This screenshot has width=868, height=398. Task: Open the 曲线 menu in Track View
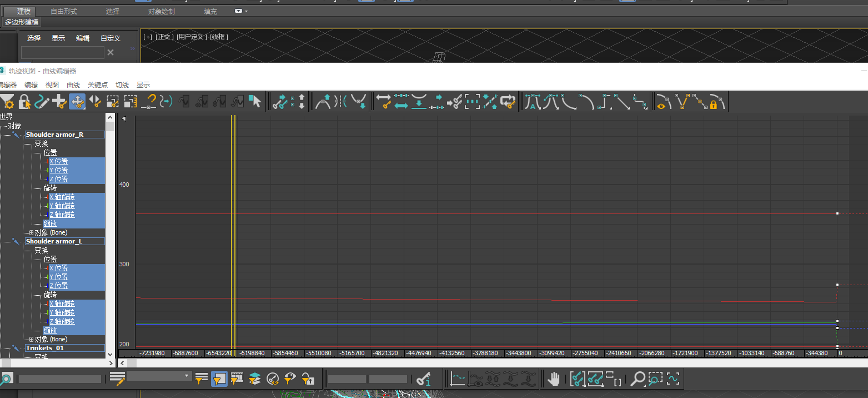coord(73,85)
